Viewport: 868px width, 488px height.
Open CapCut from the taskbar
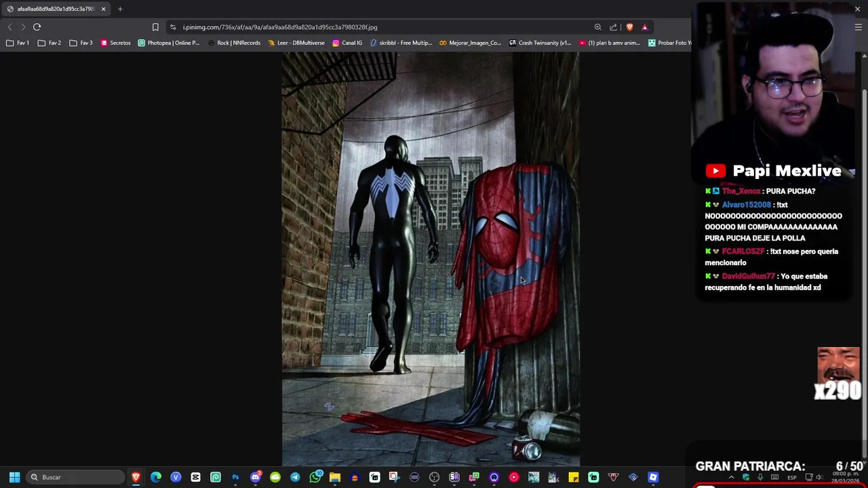(195, 477)
